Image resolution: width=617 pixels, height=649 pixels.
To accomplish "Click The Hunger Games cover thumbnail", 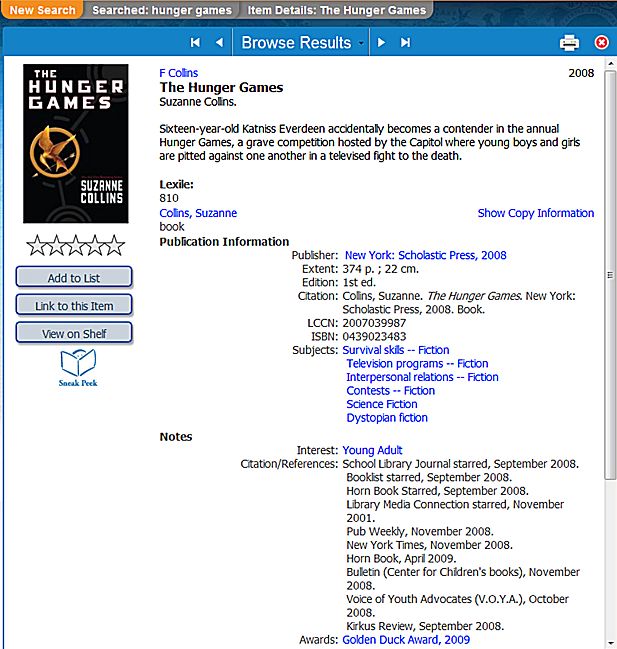I will tap(76, 143).
